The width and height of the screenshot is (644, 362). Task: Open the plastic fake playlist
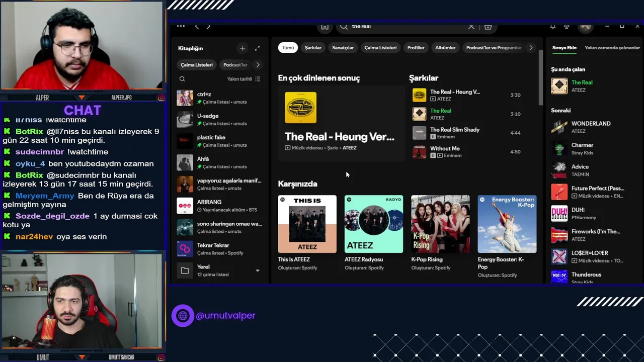(x=220, y=141)
